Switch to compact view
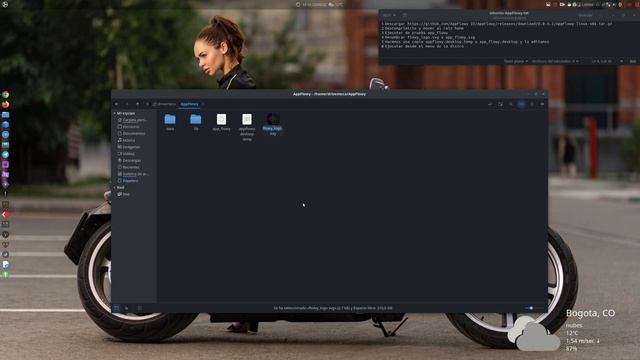 542,104
